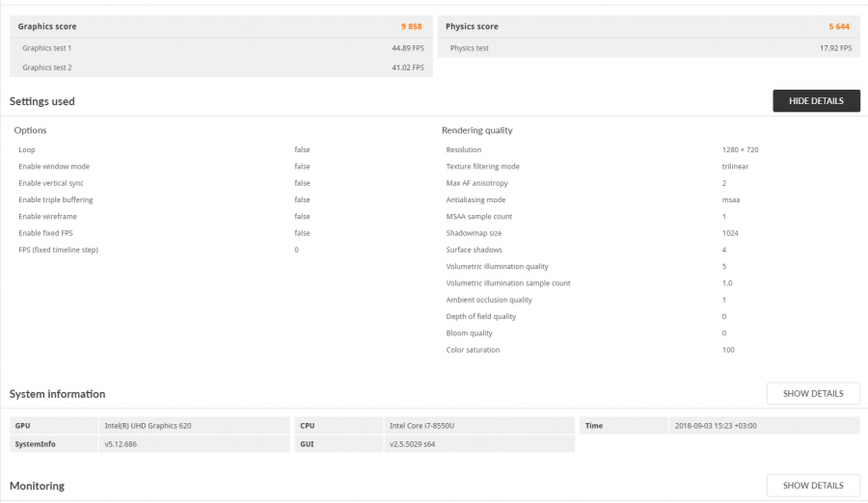Click the time value 2018-09-03 15:23 +03:00
Screen dimensions: 868x503
point(765,426)
